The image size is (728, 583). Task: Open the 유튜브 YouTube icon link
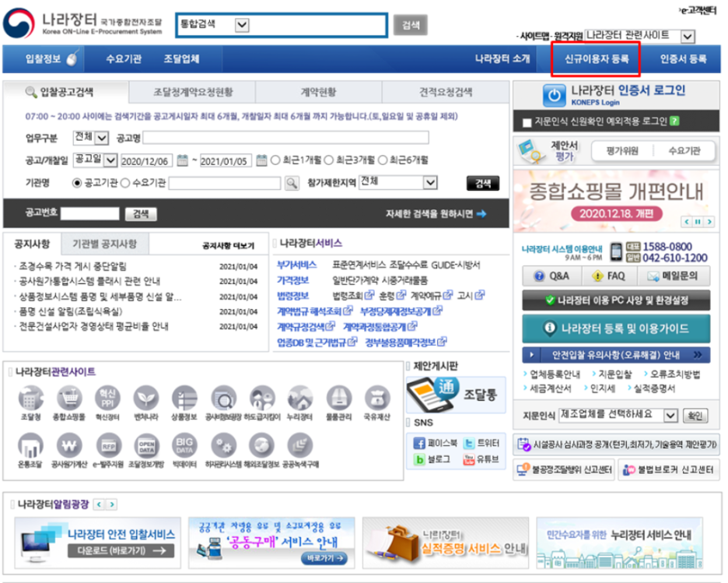tap(470, 459)
